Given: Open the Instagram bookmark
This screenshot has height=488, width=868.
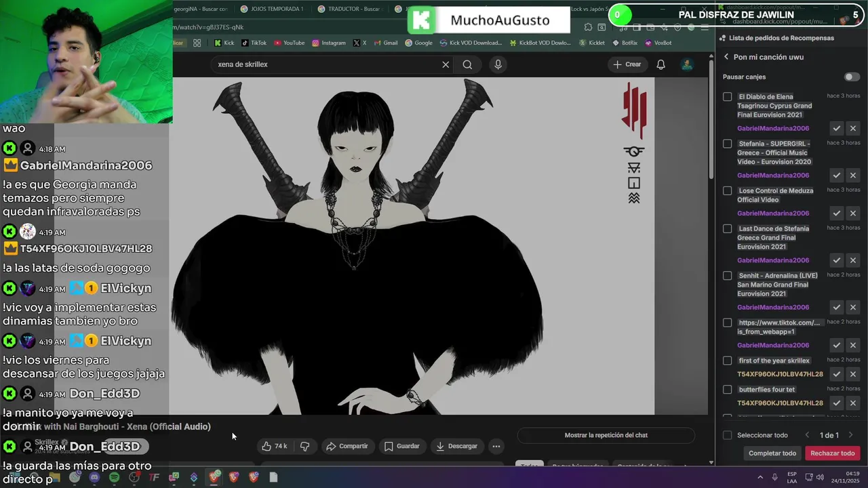Looking at the screenshot, I should pyautogui.click(x=329, y=43).
